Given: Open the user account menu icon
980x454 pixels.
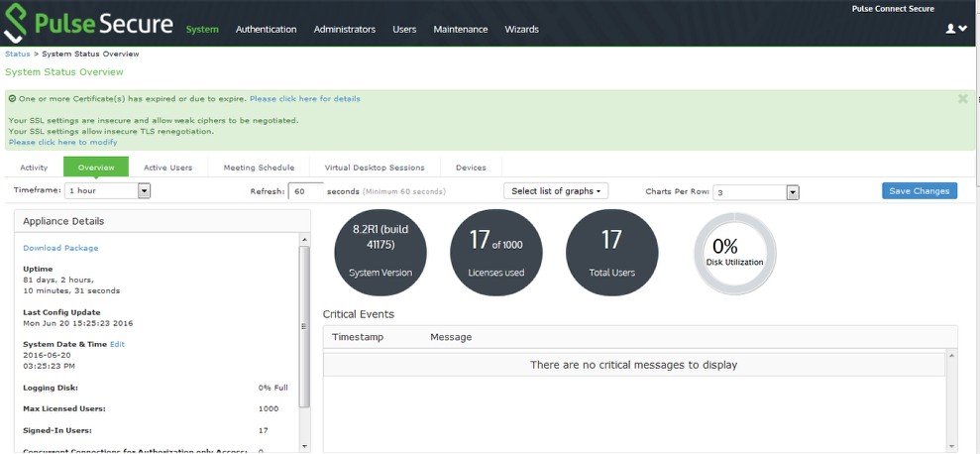Looking at the screenshot, I should click(956, 29).
